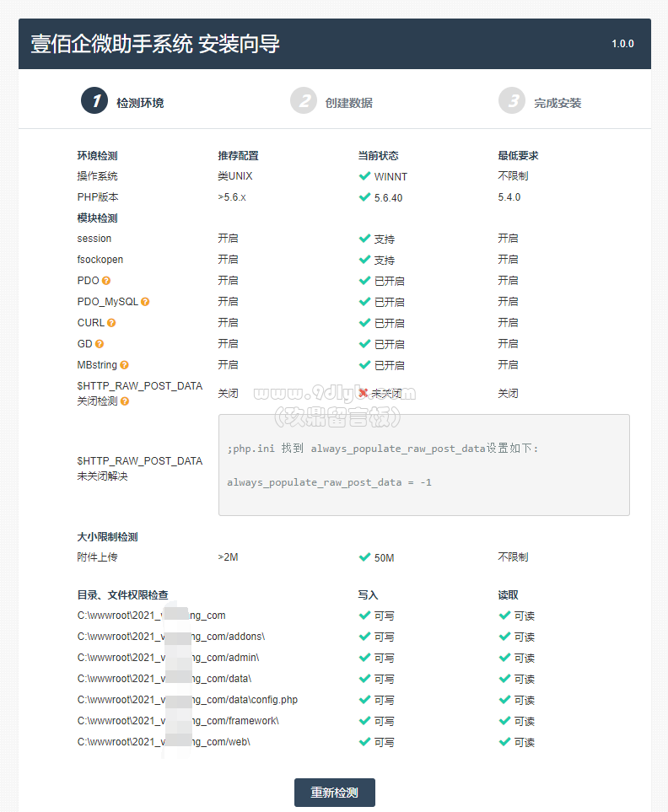Viewport: 668px width, 812px height.
Task: Click the help icon after 关闭检测
Action: tap(125, 401)
